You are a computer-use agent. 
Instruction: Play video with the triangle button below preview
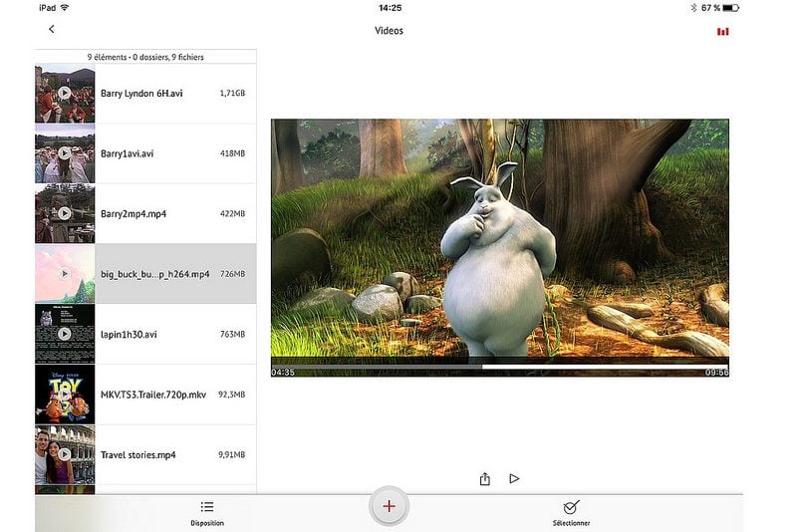[514, 478]
